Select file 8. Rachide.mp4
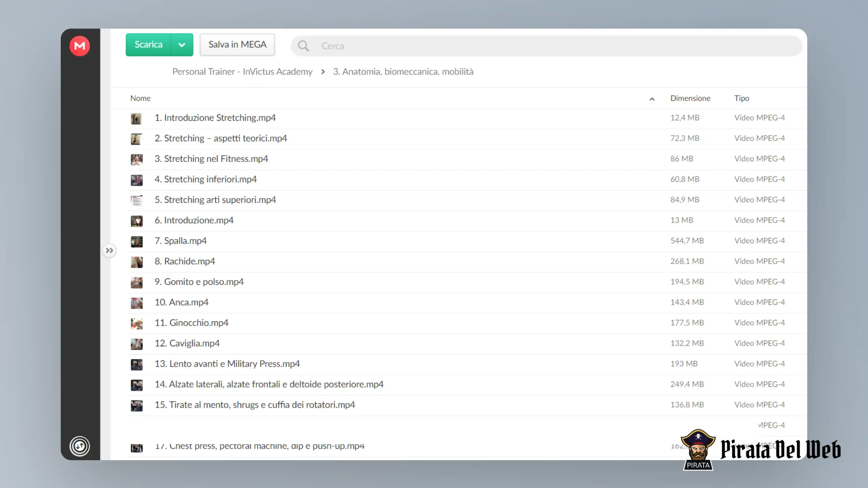This screenshot has height=488, width=868. tap(184, 261)
